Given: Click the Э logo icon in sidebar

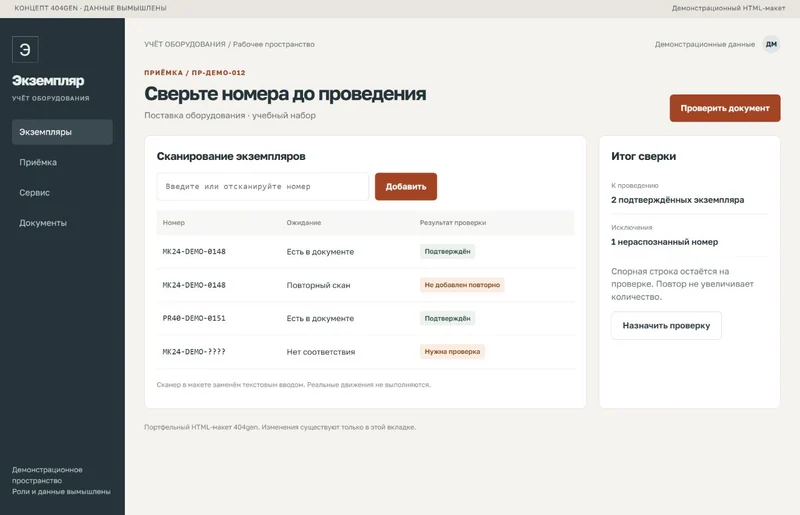Looking at the screenshot, I should click(x=25, y=50).
